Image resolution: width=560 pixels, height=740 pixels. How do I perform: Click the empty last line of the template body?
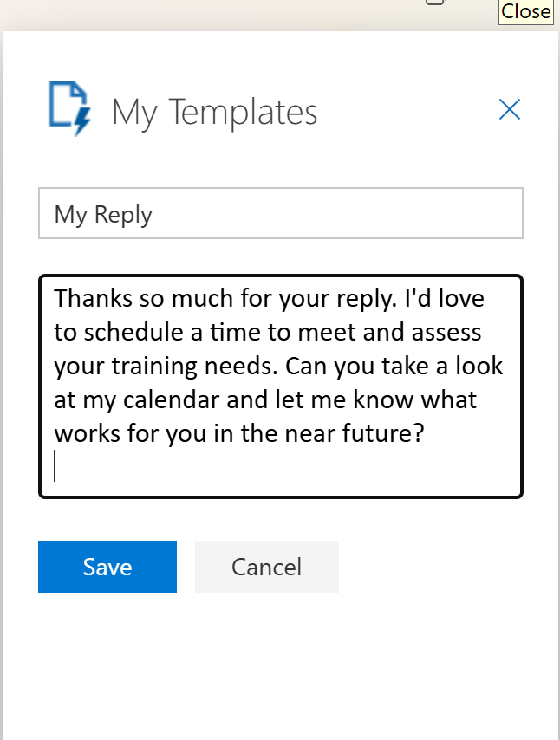tap(260, 466)
